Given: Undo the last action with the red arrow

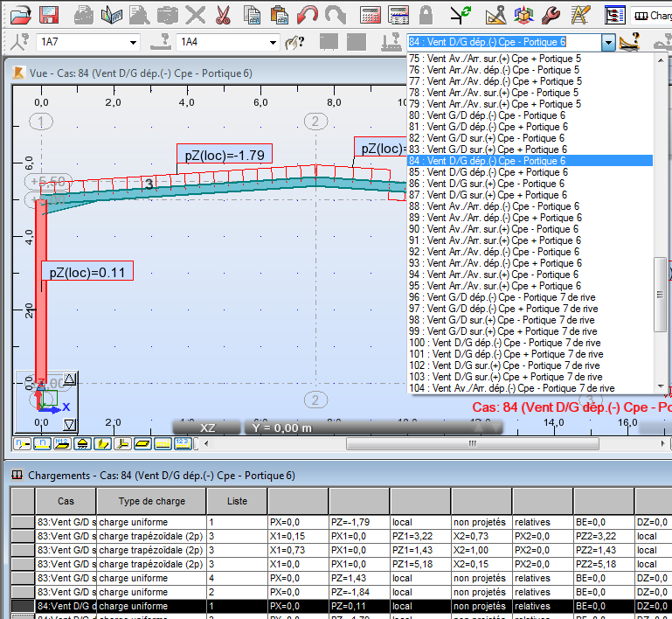Looking at the screenshot, I should [x=308, y=15].
